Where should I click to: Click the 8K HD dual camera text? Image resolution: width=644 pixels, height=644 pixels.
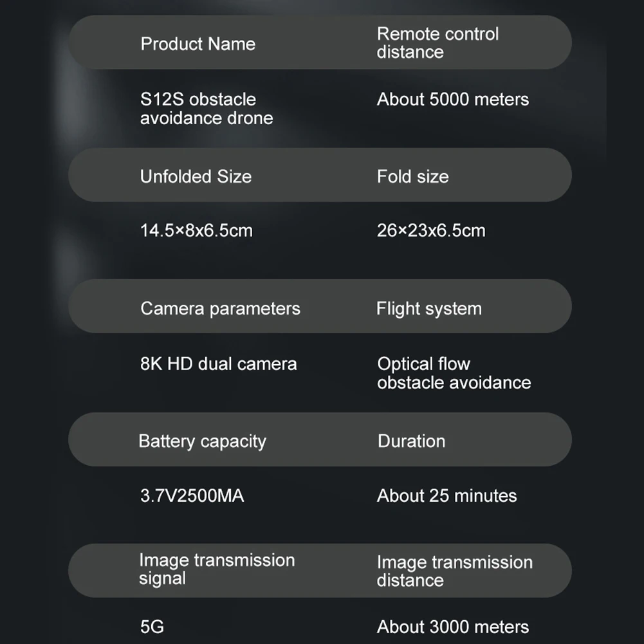[x=218, y=363]
